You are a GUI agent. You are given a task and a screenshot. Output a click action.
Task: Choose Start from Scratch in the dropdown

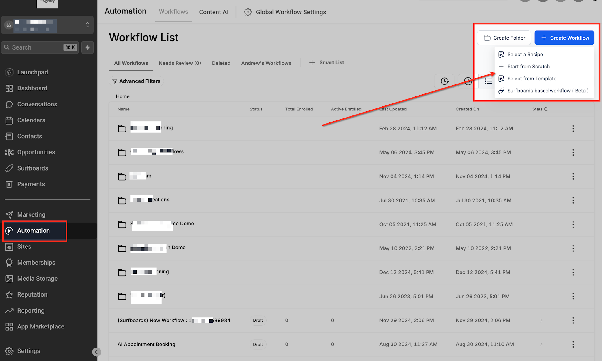pyautogui.click(x=528, y=66)
